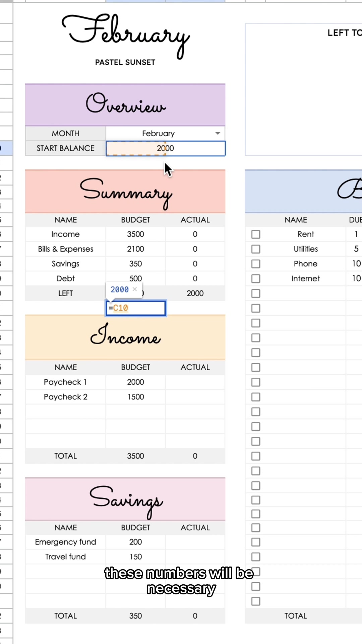Select the Start Balance cell showing 2000

(x=166, y=148)
